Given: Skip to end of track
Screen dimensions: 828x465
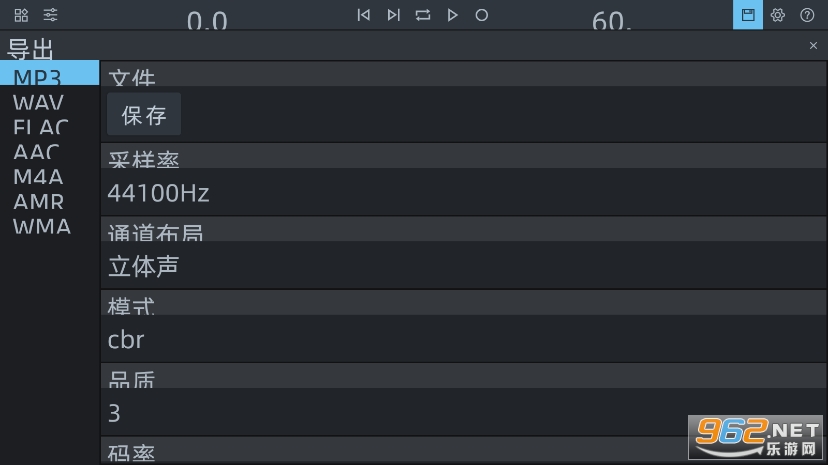Looking at the screenshot, I should pyautogui.click(x=393, y=15).
